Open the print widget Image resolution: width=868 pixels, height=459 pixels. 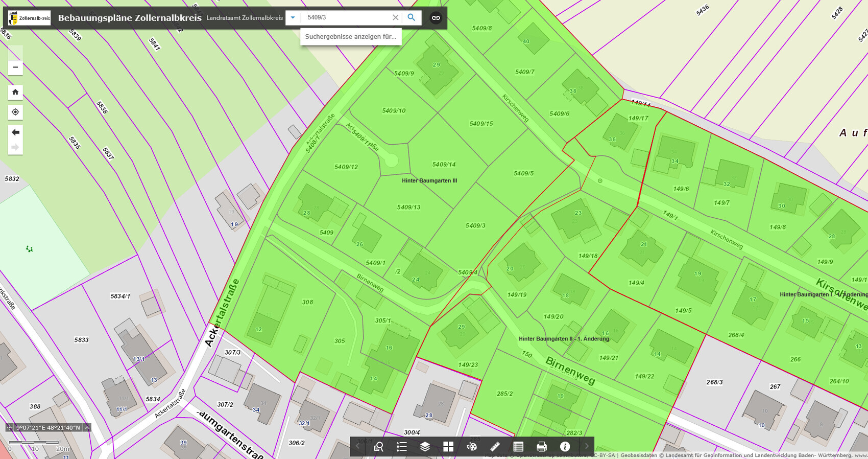(542, 447)
